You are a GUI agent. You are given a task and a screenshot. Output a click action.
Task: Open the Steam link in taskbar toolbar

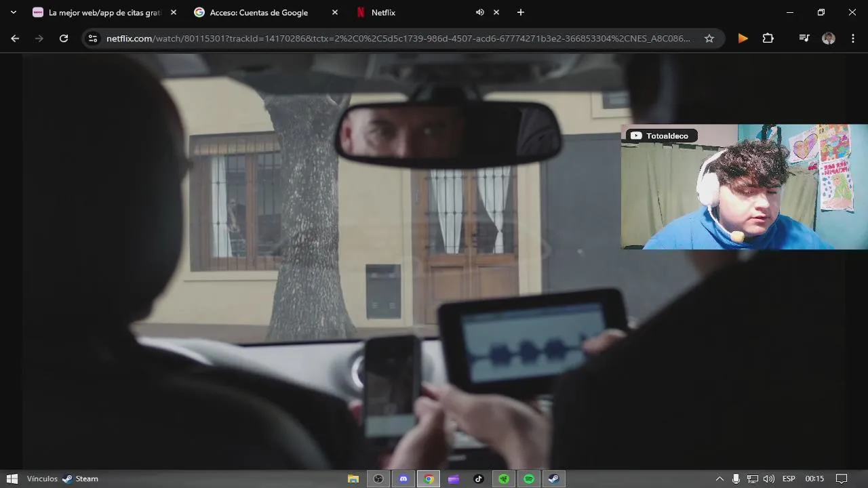click(80, 479)
